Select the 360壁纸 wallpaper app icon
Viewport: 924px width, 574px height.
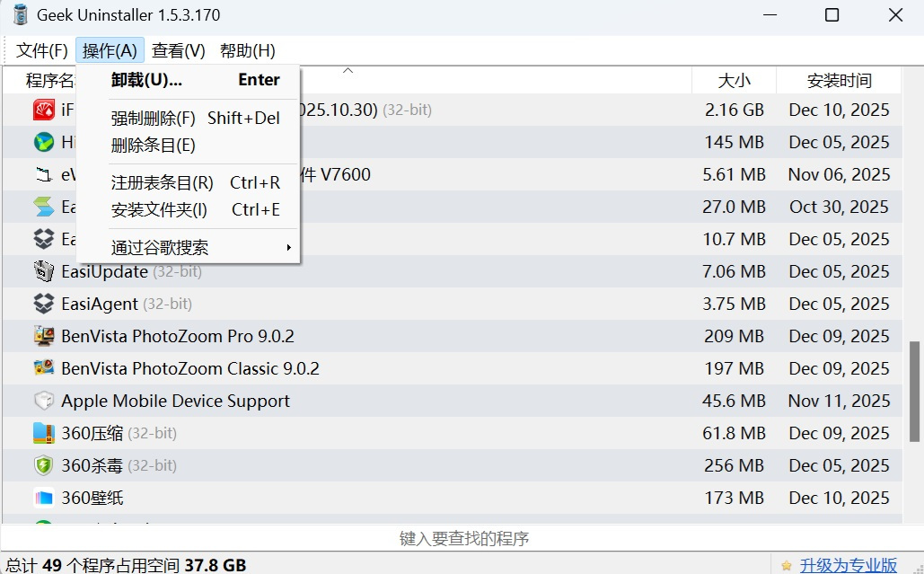point(43,498)
